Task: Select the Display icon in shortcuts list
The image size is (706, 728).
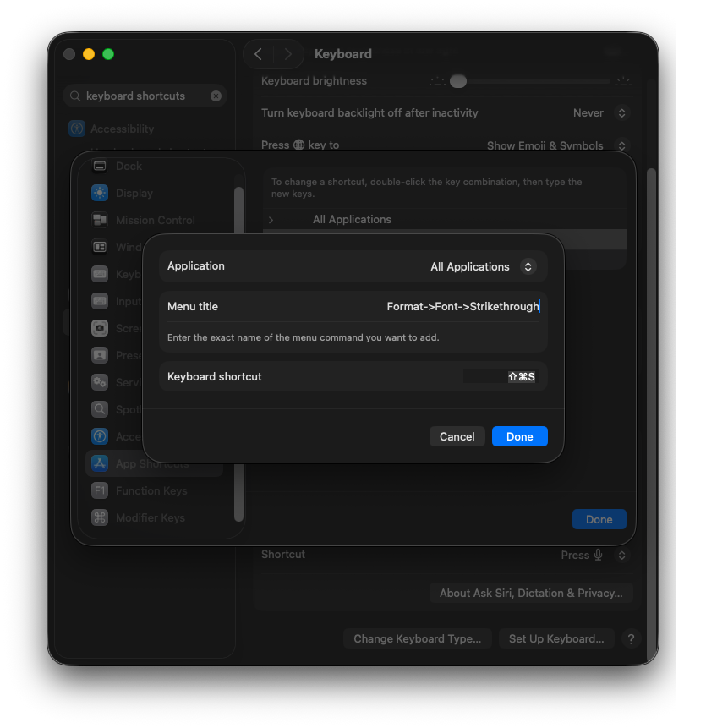Action: point(100,193)
